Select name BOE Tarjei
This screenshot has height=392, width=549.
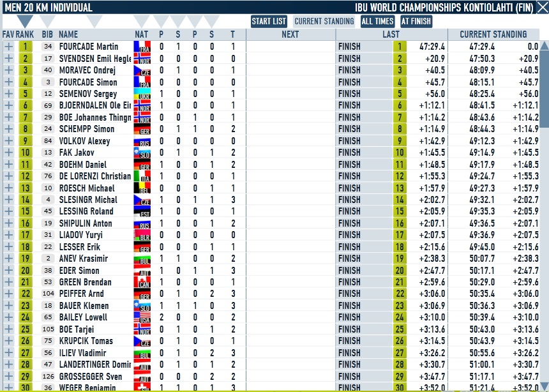[x=77, y=329]
